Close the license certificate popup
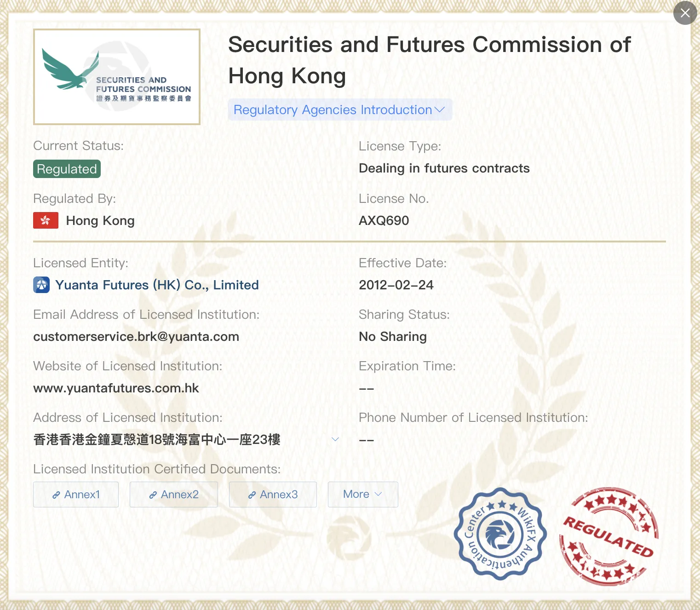This screenshot has height=610, width=700. click(685, 13)
